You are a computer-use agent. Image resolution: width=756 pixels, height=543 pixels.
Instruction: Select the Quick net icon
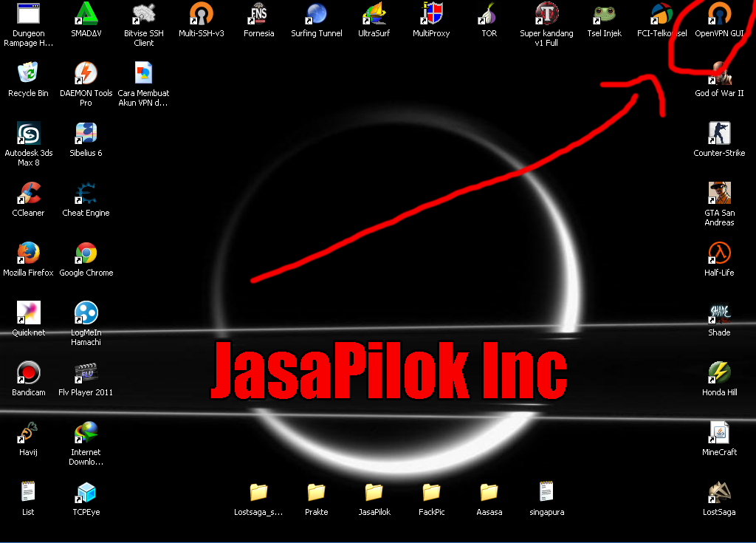29,313
